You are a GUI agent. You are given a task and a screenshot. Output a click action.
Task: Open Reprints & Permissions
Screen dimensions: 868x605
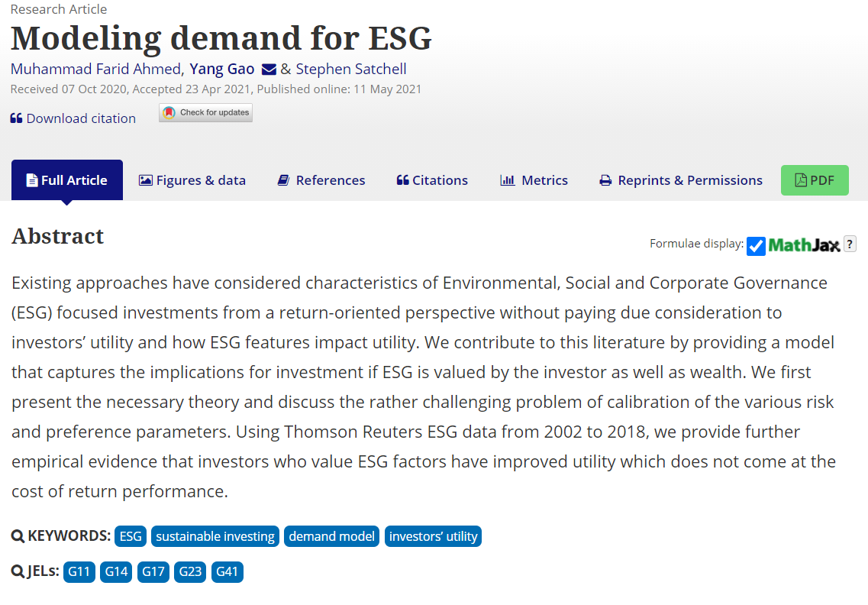[681, 180]
